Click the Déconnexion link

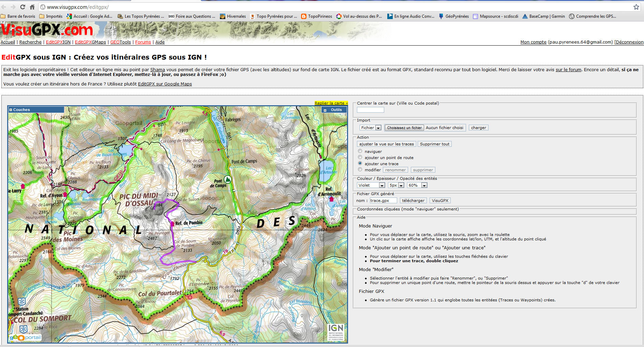[x=629, y=42]
